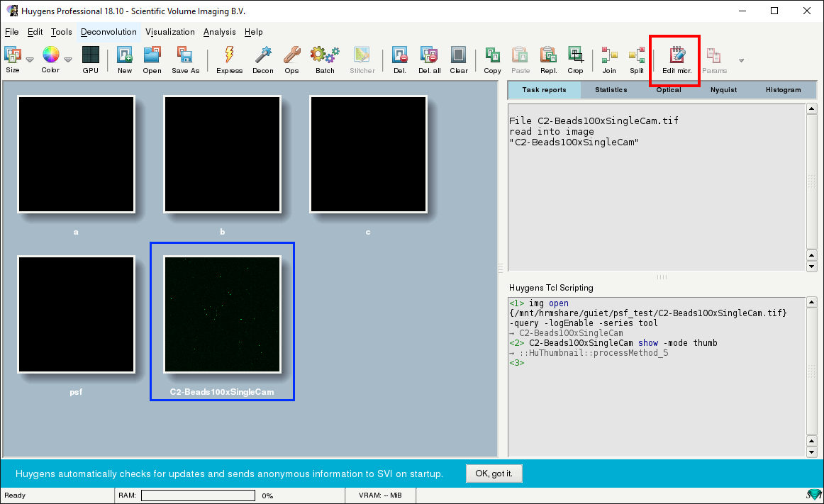824x504 pixels.
Task: Open the File menu
Action: pos(11,32)
